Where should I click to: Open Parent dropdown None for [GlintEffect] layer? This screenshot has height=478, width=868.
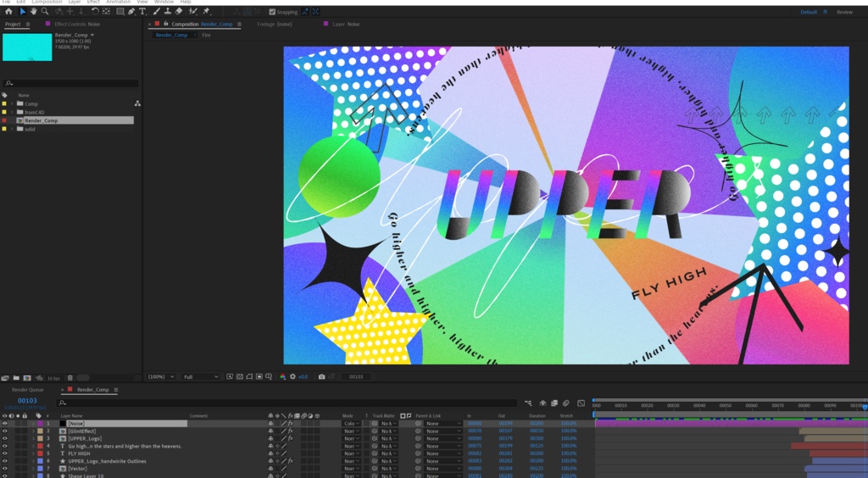click(442, 431)
